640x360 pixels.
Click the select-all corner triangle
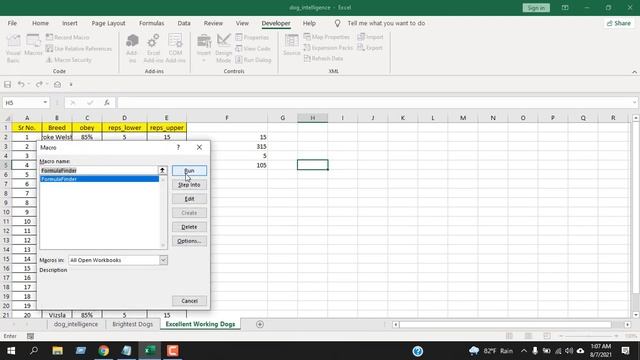(x=7, y=118)
